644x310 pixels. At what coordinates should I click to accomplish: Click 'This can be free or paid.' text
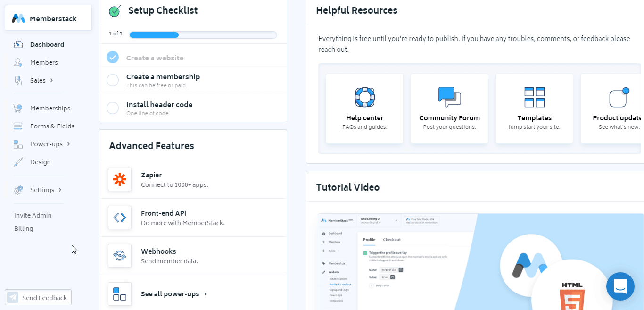tap(157, 85)
